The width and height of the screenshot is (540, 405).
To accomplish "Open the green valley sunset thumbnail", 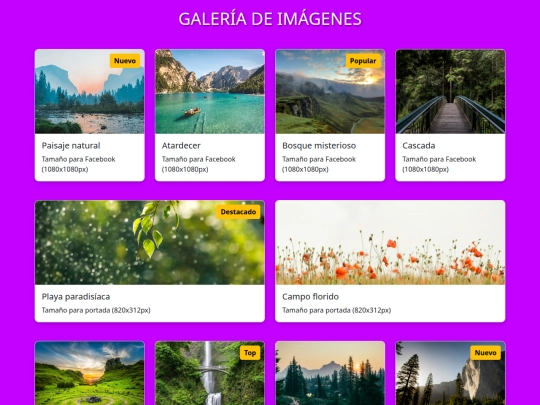I will 90,373.
